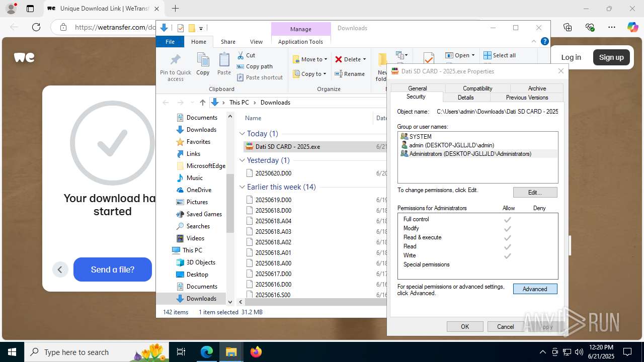Collapse the ribbon with chevron
This screenshot has height=362, width=644.
pyautogui.click(x=534, y=41)
